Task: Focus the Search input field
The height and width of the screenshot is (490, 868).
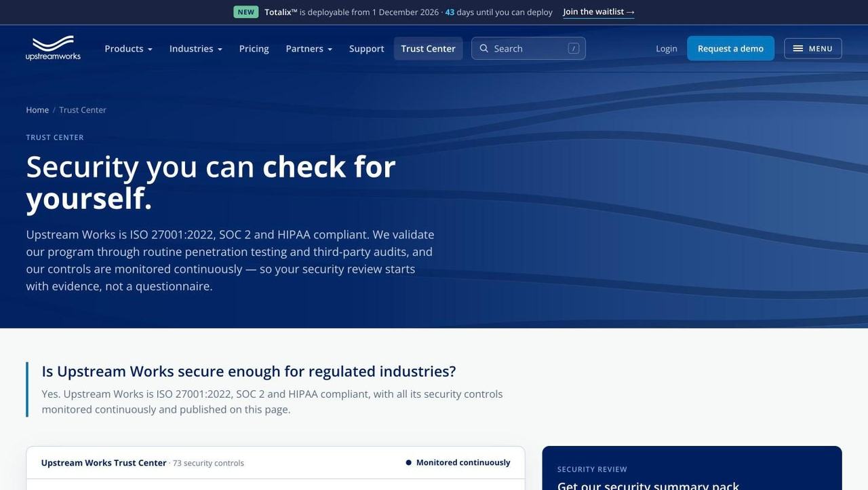Action: coord(529,48)
